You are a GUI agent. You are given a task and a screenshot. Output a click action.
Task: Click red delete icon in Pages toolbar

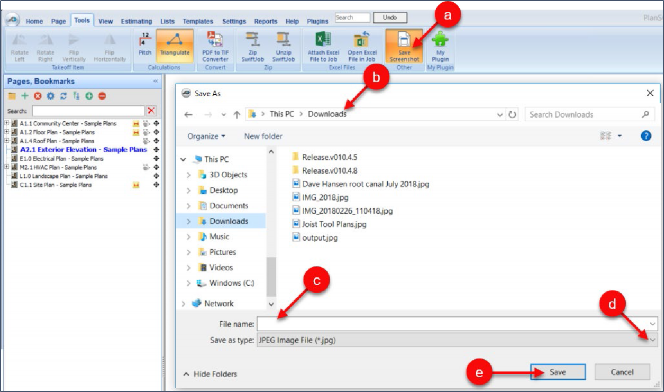[38, 96]
